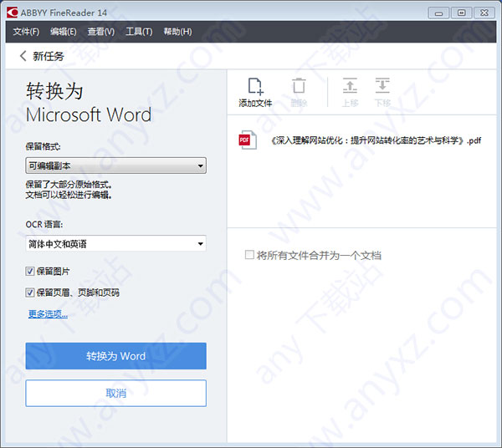The width and height of the screenshot is (502, 448).
Task: Check 将所有文件合并为一个文档 checkbox
Action: tap(249, 255)
